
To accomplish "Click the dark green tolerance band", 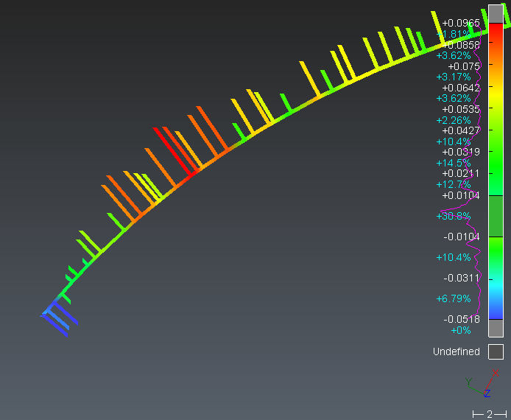I will [496, 216].
